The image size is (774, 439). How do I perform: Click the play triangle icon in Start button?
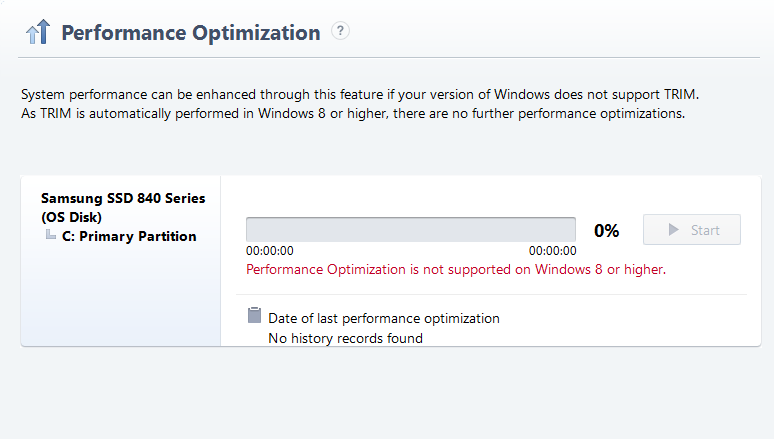click(673, 230)
